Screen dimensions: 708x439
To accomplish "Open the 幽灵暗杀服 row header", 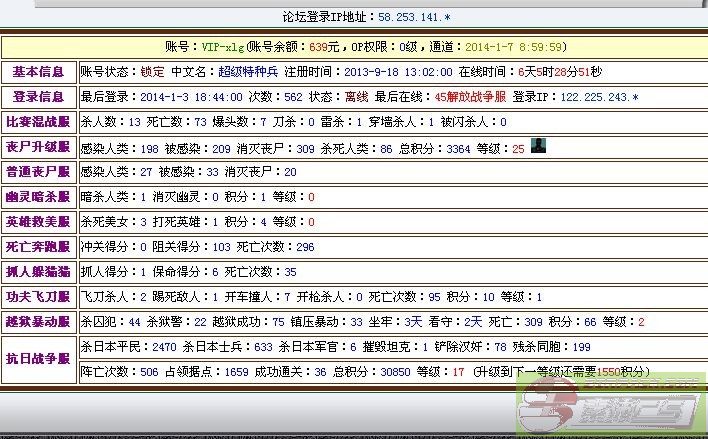I will click(38, 197).
